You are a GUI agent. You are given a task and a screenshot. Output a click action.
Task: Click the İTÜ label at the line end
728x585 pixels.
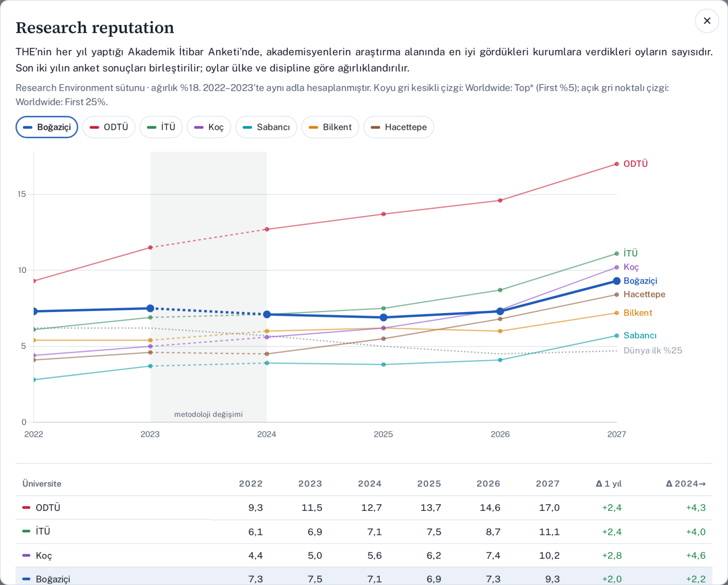click(x=630, y=253)
